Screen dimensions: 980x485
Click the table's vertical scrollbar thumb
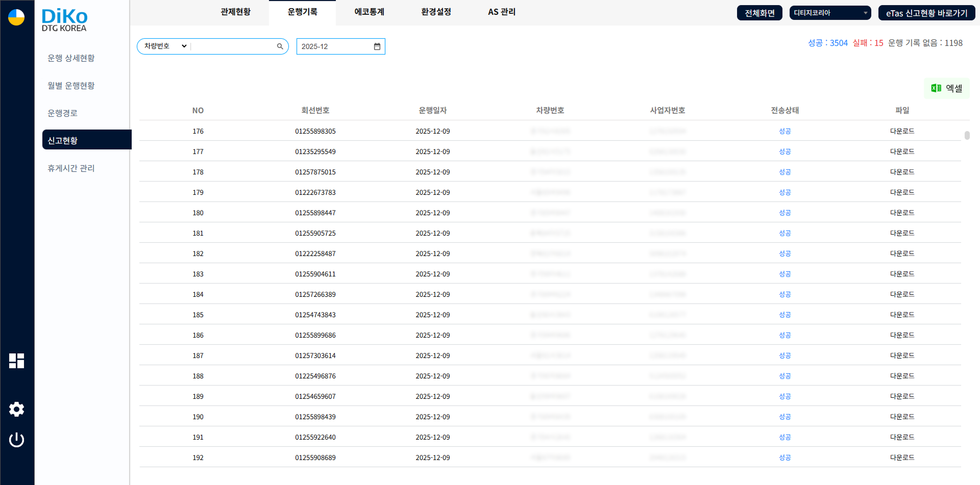tap(967, 135)
